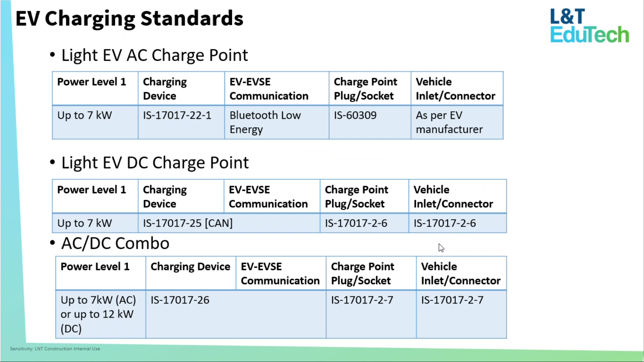Click IS-17017-2-7 under Vehicle Inlet/Connector

(452, 300)
